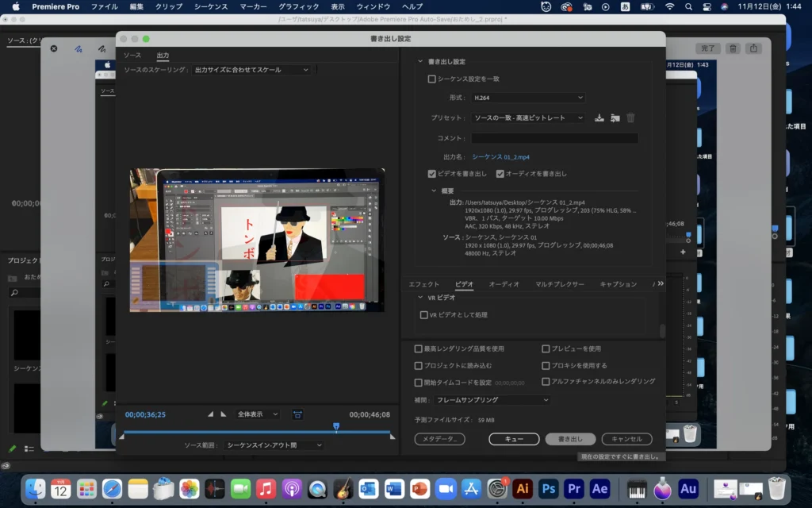Click the キュー button

pyautogui.click(x=514, y=439)
